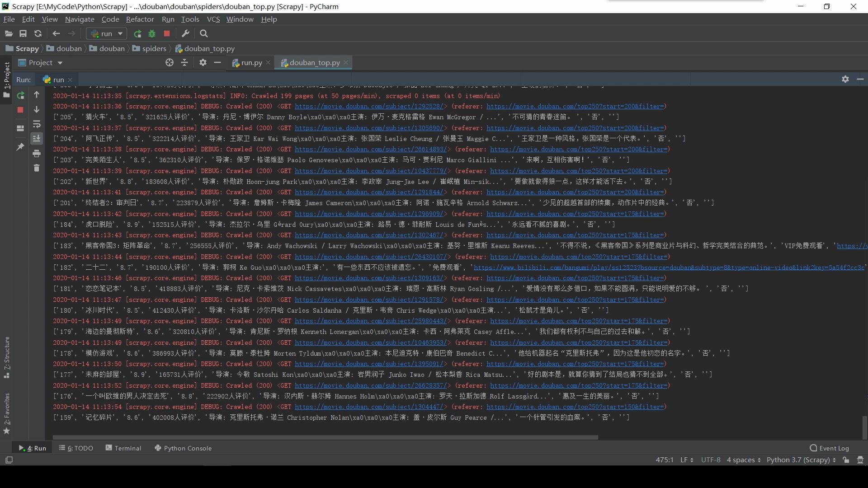Viewport: 868px width, 488px height.
Task: Toggle soft-wrap in the console
Action: click(x=37, y=124)
